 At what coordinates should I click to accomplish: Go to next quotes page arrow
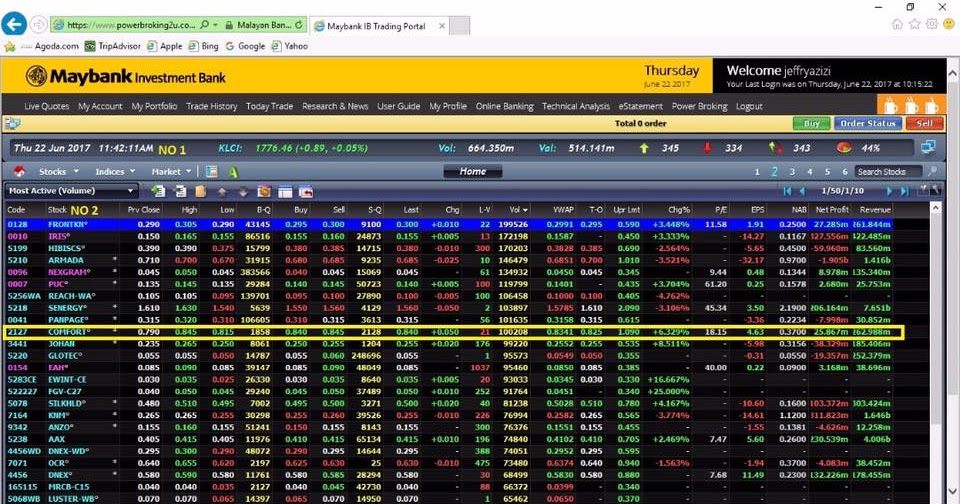tap(889, 191)
